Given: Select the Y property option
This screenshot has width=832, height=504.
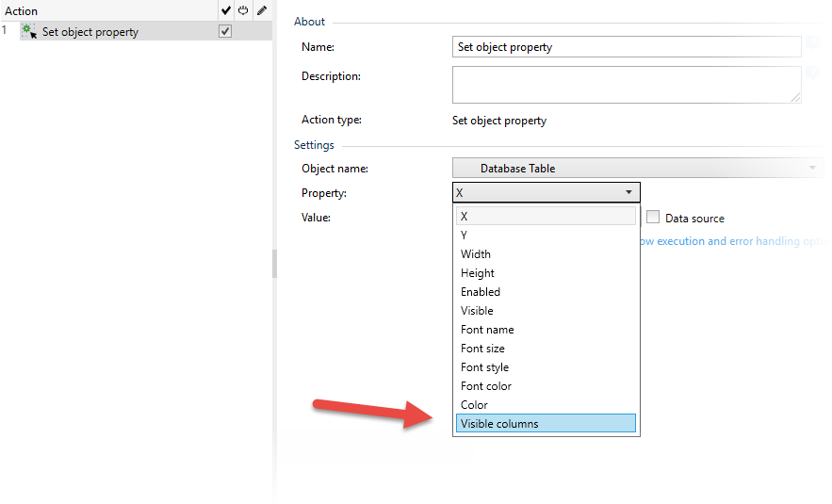Looking at the screenshot, I should (x=465, y=236).
